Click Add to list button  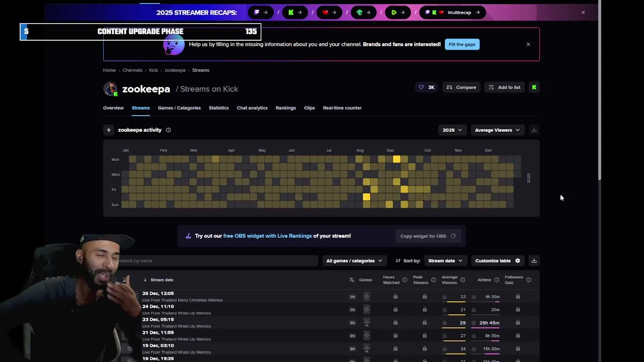tap(505, 87)
